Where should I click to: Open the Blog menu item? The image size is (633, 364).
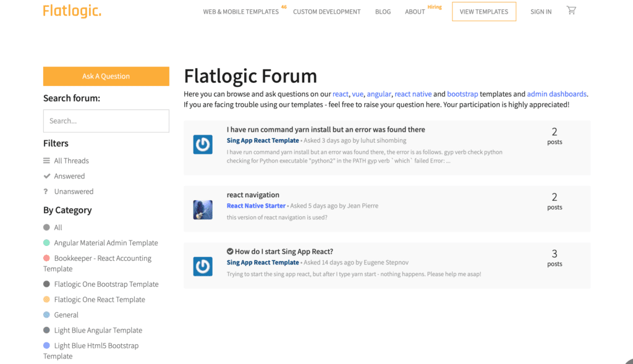383,12
